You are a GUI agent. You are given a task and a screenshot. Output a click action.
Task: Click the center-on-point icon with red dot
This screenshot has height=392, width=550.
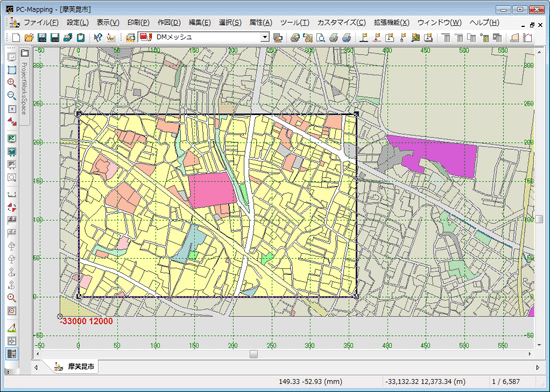[x=12, y=109]
